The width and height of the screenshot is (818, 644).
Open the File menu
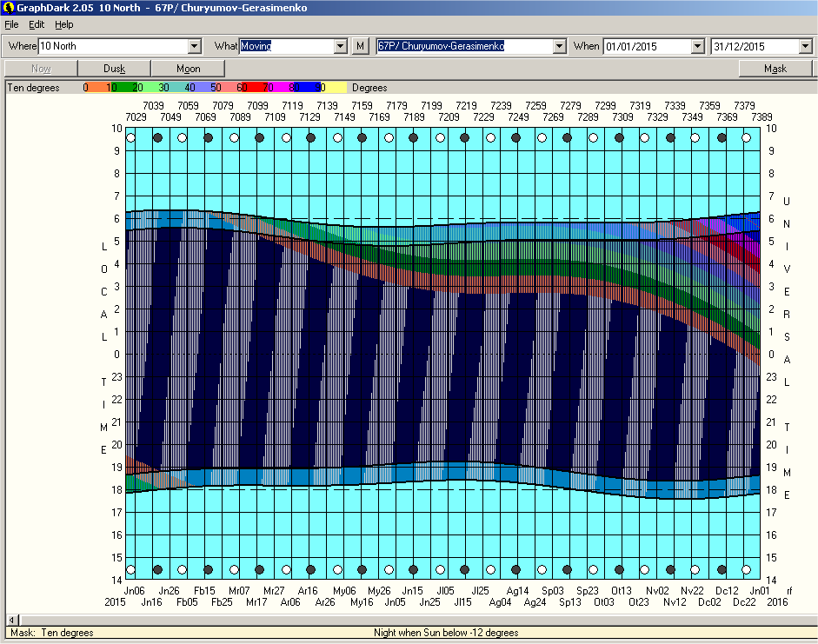tap(11, 24)
